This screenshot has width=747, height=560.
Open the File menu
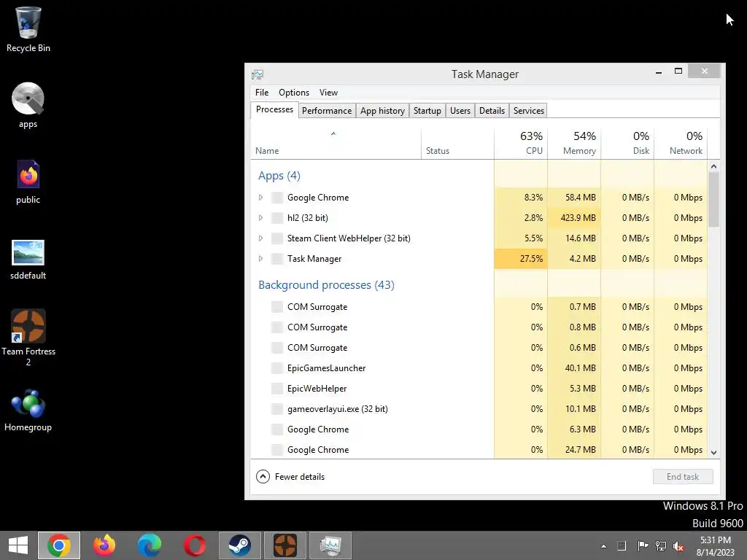[262, 93]
